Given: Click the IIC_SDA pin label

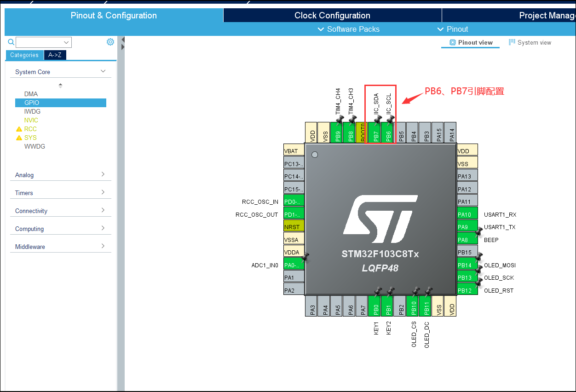Looking at the screenshot, I should point(376,104).
